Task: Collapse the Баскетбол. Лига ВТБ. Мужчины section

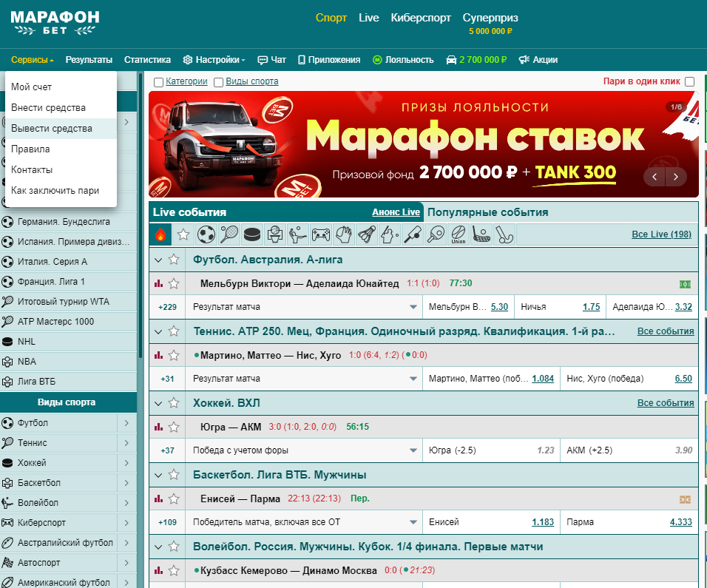Action: click(158, 475)
